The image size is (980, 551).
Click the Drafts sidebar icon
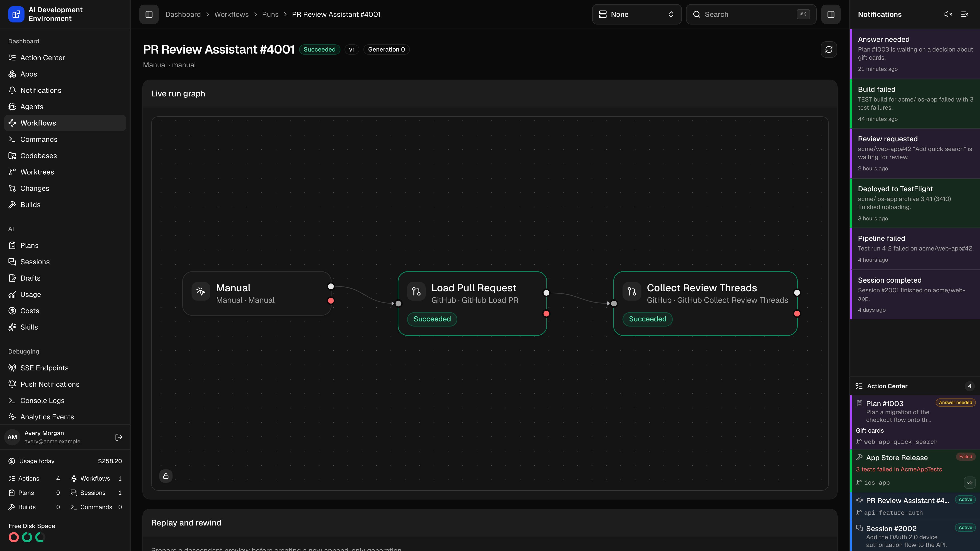click(12, 278)
